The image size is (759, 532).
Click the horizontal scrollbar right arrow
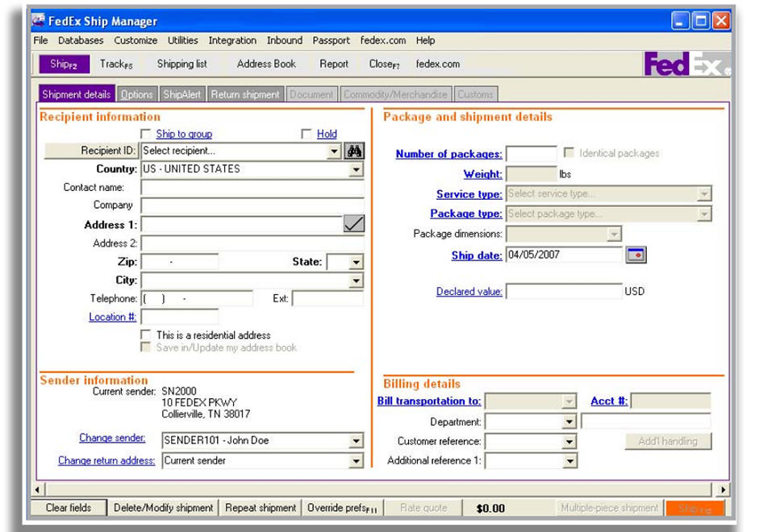click(x=722, y=489)
